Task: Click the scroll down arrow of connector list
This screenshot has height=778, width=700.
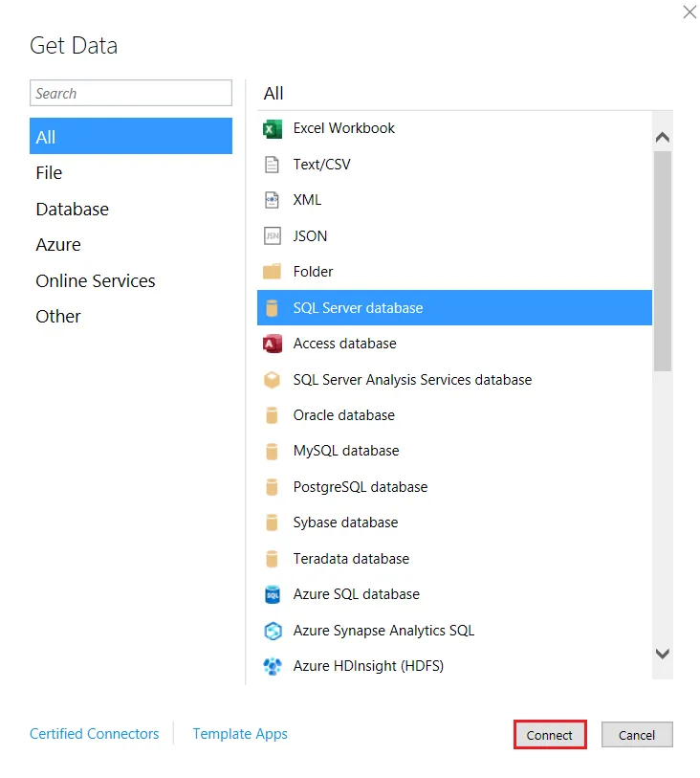Action: click(663, 653)
